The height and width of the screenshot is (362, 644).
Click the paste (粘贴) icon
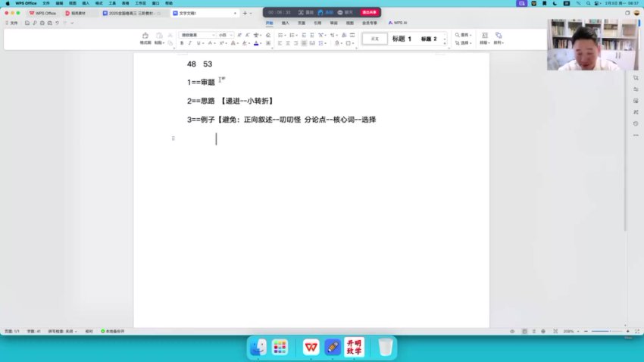tap(158, 36)
